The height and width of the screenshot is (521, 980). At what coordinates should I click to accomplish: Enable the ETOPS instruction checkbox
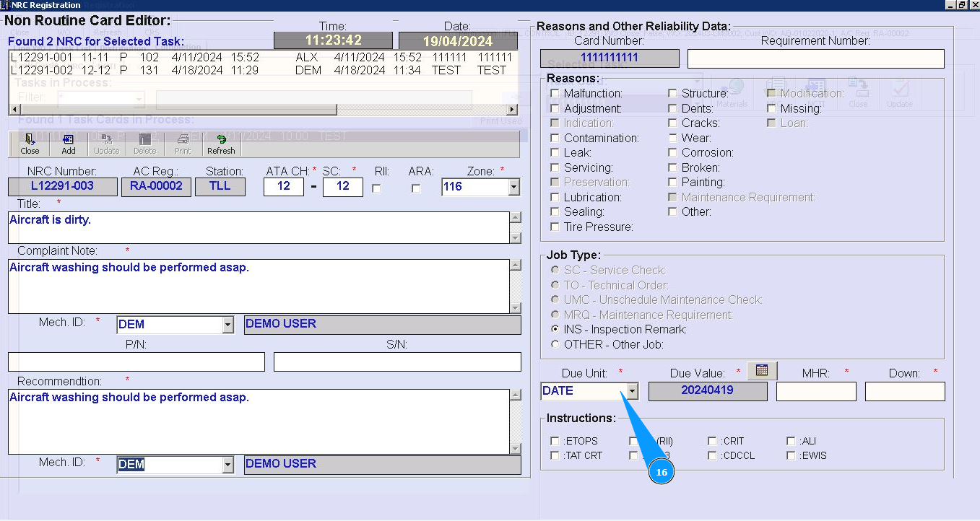555,441
